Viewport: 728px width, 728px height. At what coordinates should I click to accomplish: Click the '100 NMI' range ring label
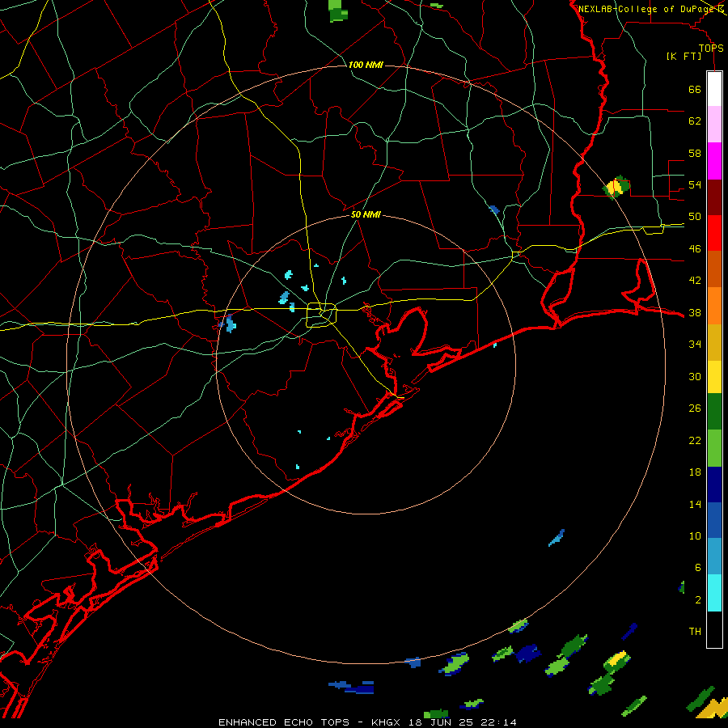(x=366, y=65)
